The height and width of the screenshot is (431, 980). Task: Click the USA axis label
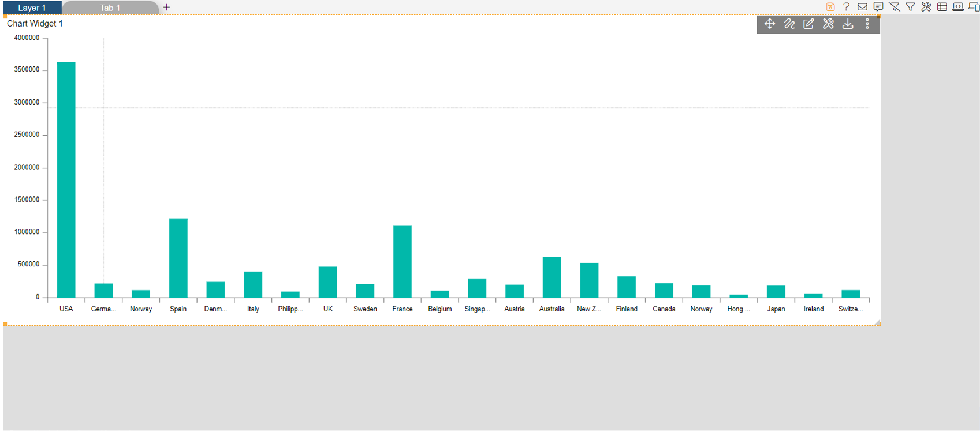point(66,309)
